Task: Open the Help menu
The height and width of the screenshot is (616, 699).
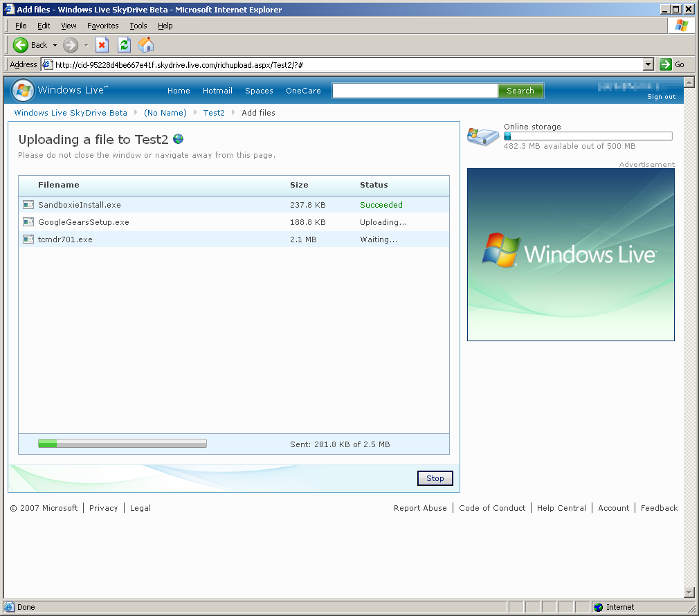Action: (165, 26)
